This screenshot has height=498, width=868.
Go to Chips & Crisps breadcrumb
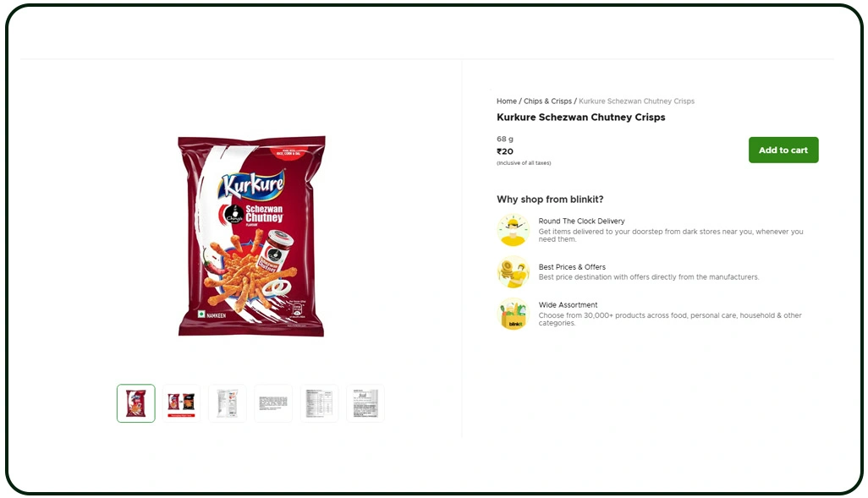[547, 101]
